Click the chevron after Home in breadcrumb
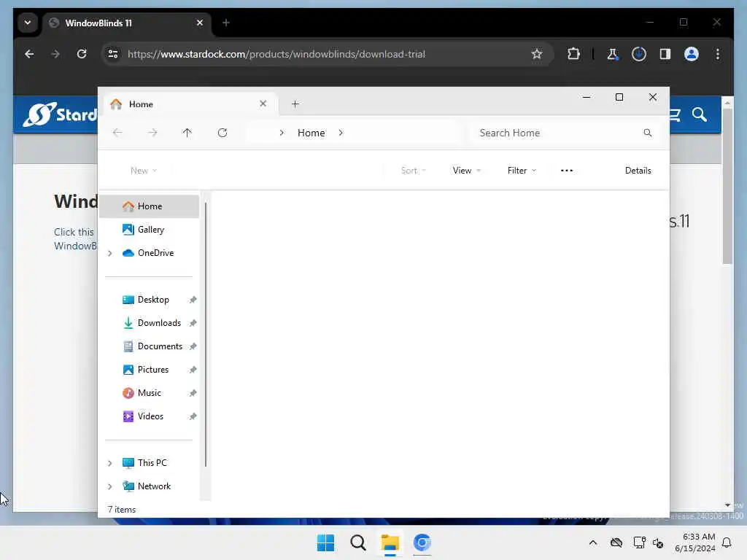This screenshot has width=747, height=560. click(341, 133)
